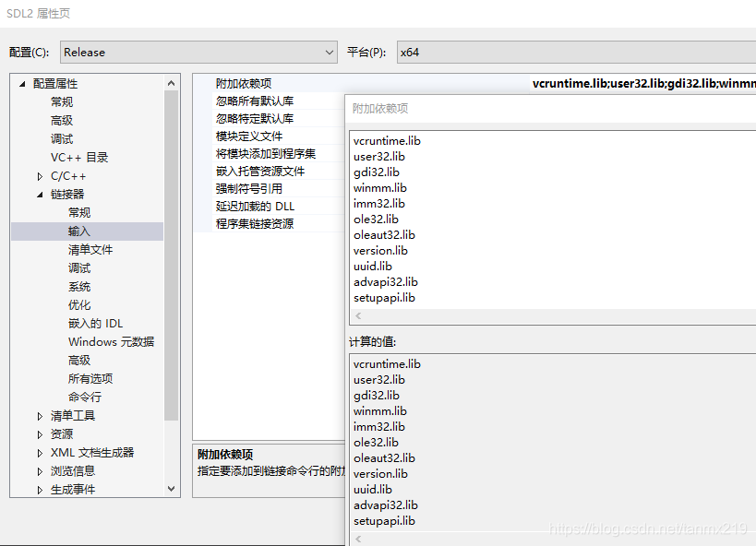756x546 pixels.
Task: Open the 配置 Release dropdown
Action: coord(198,52)
